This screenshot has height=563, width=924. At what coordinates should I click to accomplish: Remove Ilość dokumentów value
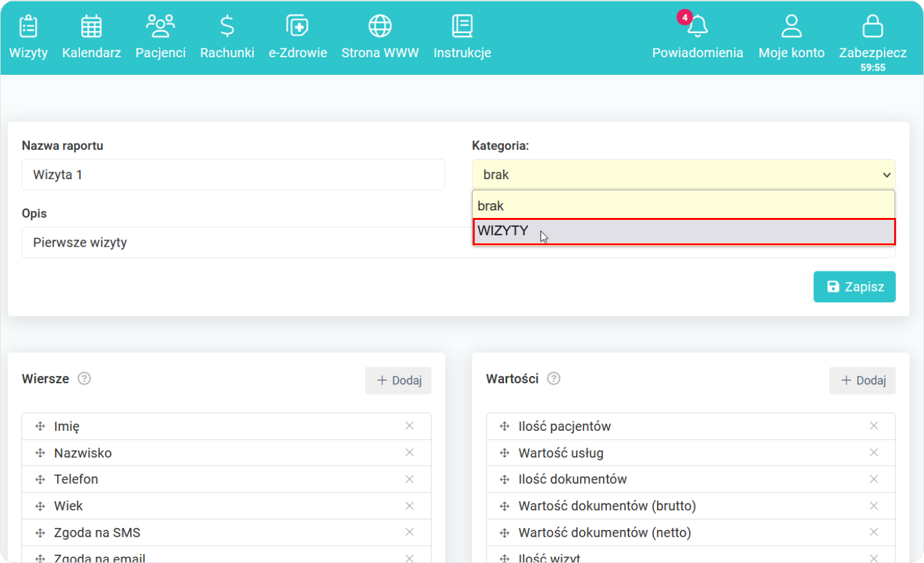tap(874, 479)
